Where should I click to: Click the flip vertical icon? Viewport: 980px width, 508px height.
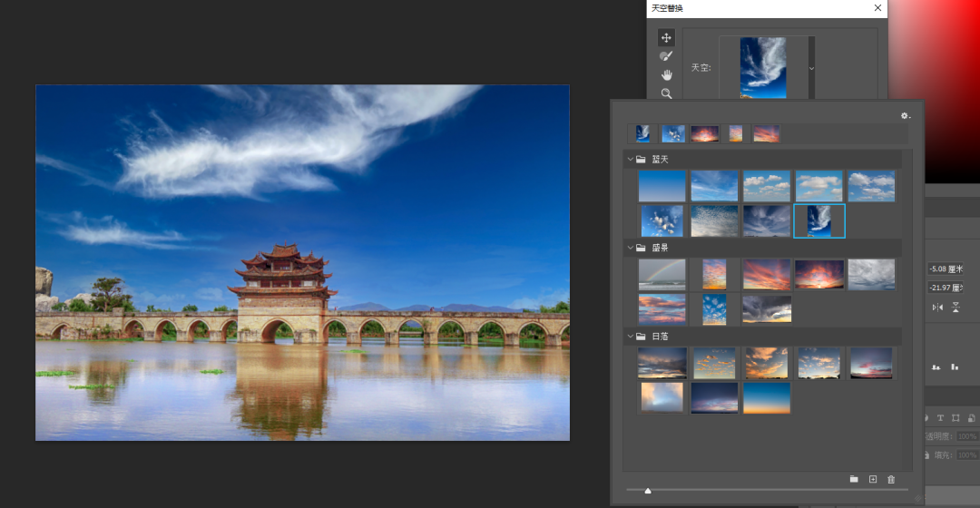tap(955, 308)
